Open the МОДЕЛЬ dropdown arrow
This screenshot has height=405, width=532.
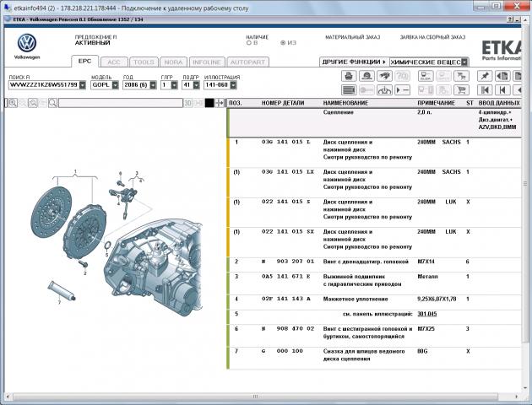(115, 85)
